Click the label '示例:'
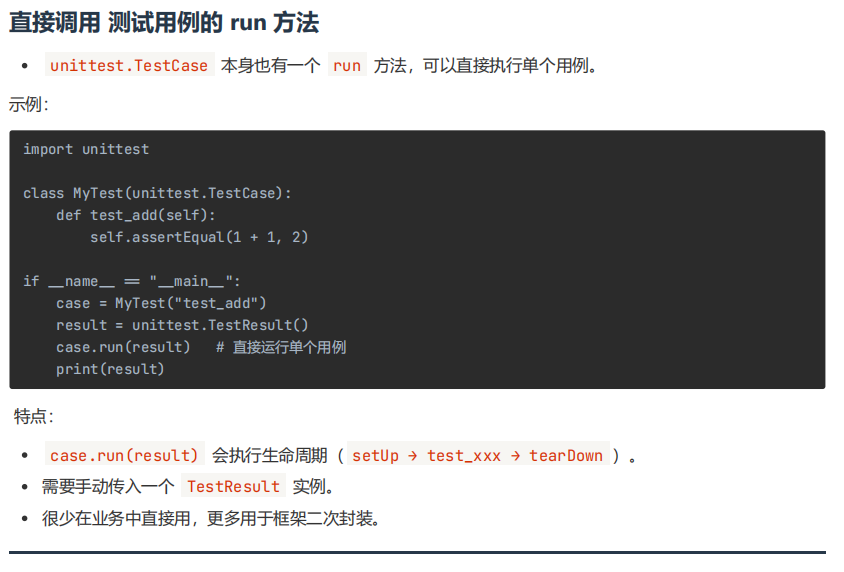 [x=29, y=104]
